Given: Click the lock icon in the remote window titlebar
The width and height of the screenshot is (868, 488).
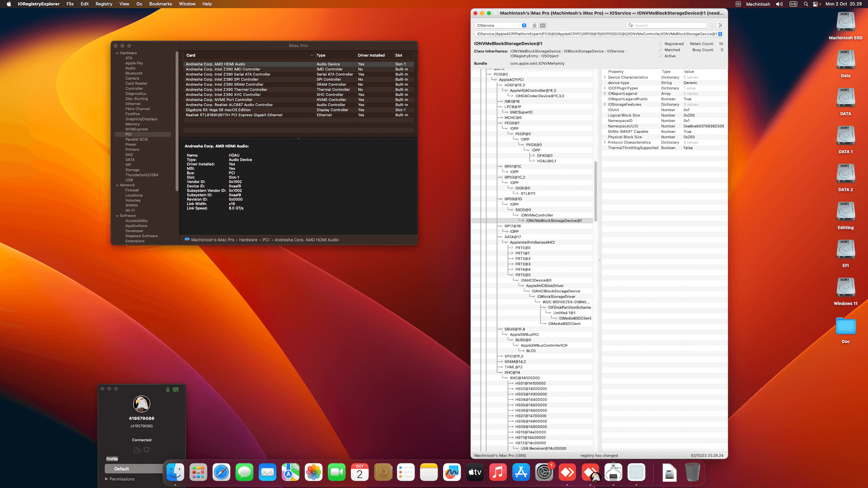Looking at the screenshot, I should click(x=168, y=389).
